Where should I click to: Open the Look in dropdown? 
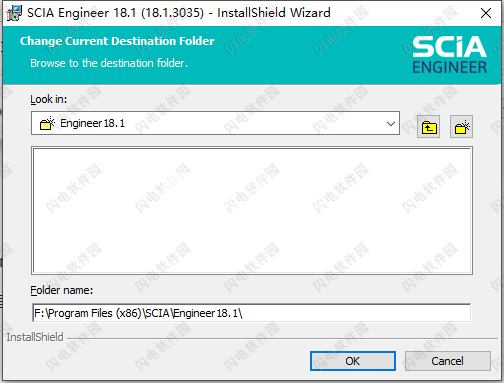coord(215,123)
